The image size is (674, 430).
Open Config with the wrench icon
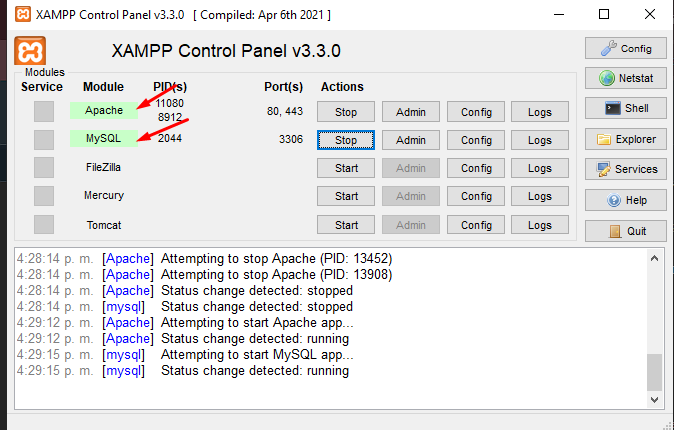[626, 48]
